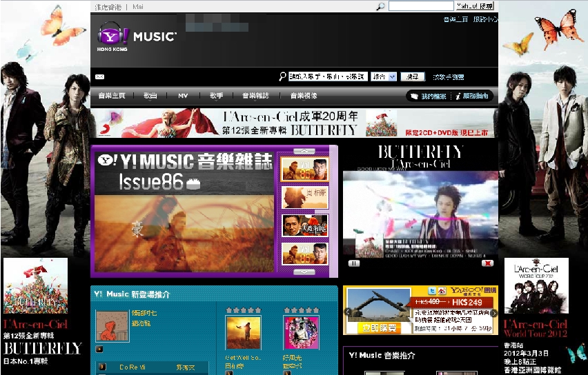Click the L'Arc-en-Ciel World Tour 2012 poster
Screen dimensions: 588x375
536,285
